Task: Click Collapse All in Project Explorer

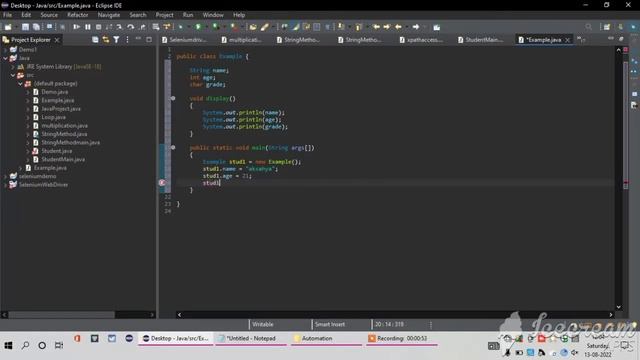Action: 95,40
